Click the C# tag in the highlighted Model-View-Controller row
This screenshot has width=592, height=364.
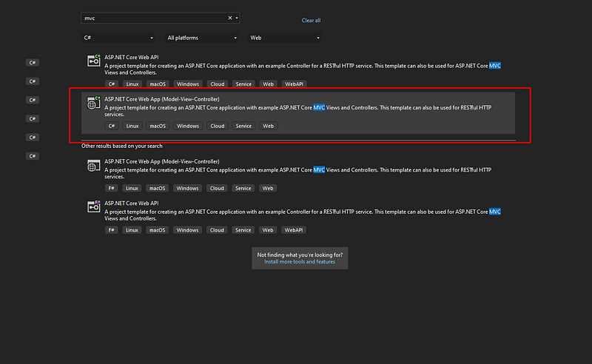pyautogui.click(x=112, y=126)
